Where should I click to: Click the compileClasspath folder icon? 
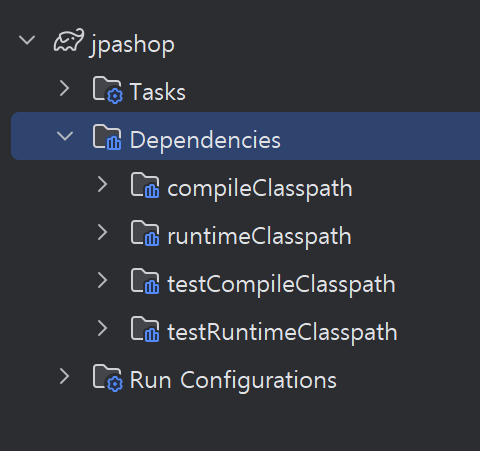coord(145,185)
